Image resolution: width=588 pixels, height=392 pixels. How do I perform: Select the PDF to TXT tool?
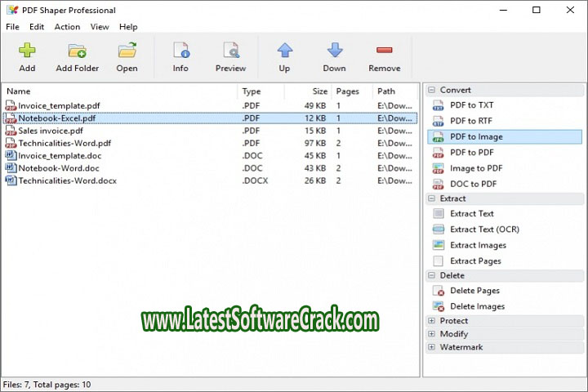click(472, 105)
